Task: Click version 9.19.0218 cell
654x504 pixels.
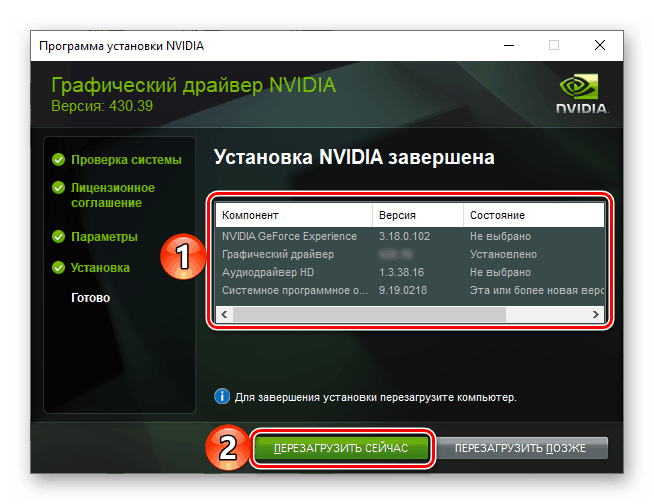Action: tap(403, 290)
